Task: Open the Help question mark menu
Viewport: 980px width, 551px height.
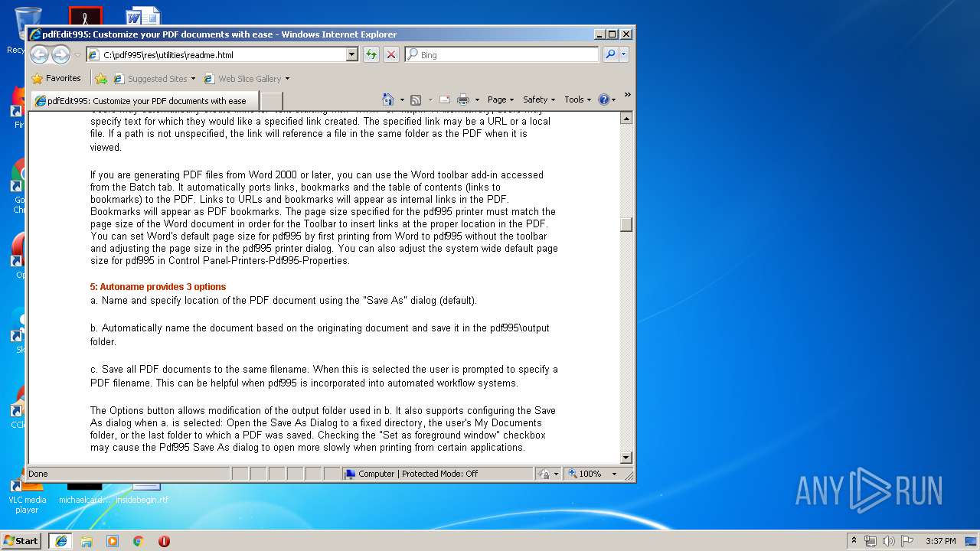Action: (606, 99)
